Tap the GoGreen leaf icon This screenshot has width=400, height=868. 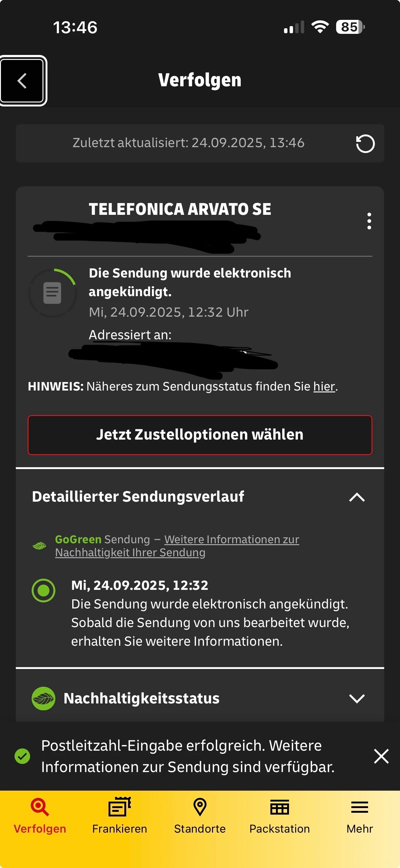coord(39,545)
